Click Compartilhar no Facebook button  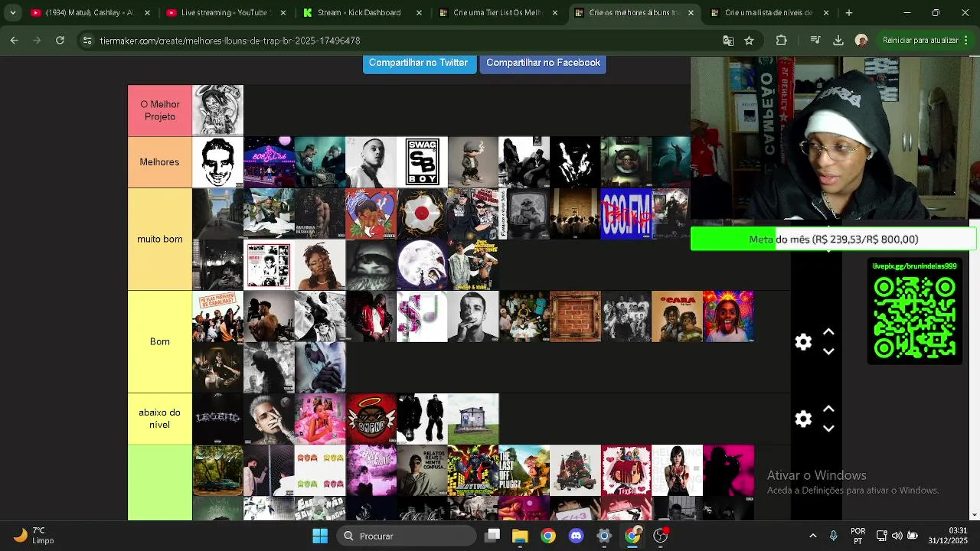543,64
